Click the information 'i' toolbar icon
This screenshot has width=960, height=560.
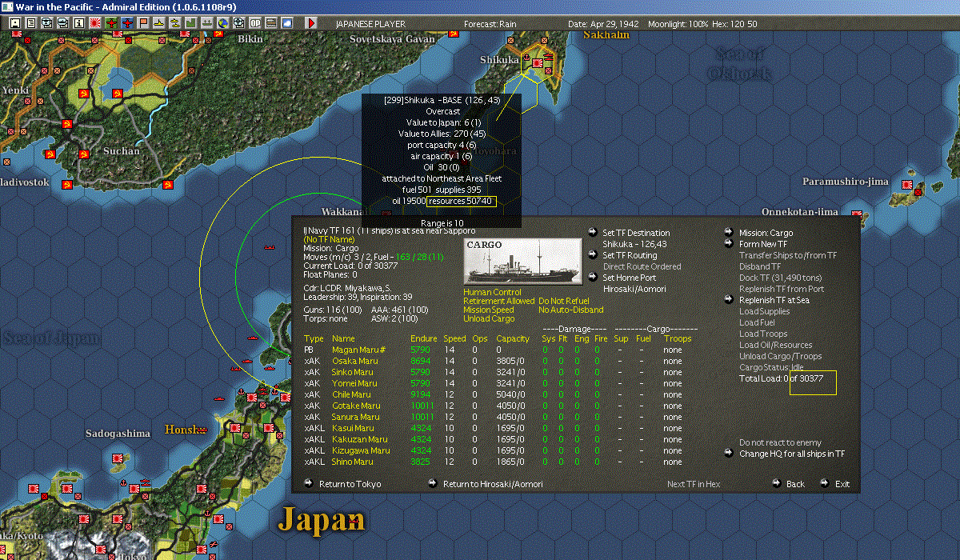tap(78, 23)
